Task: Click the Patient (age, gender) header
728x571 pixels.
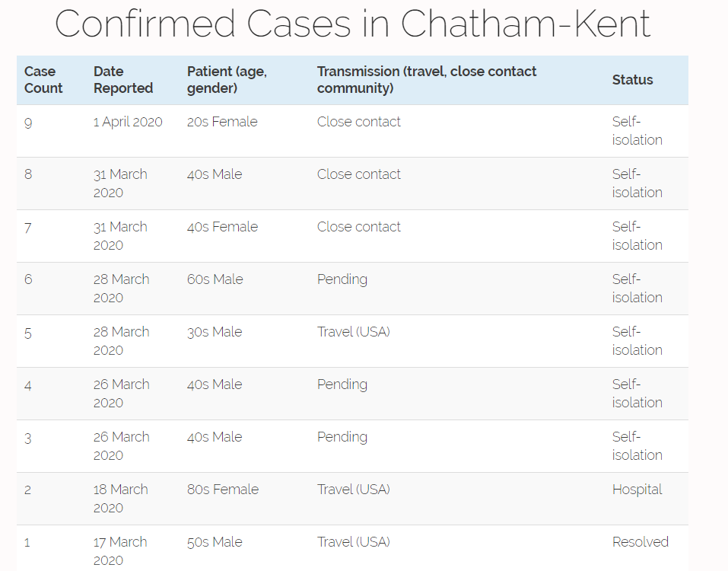Action: click(227, 80)
